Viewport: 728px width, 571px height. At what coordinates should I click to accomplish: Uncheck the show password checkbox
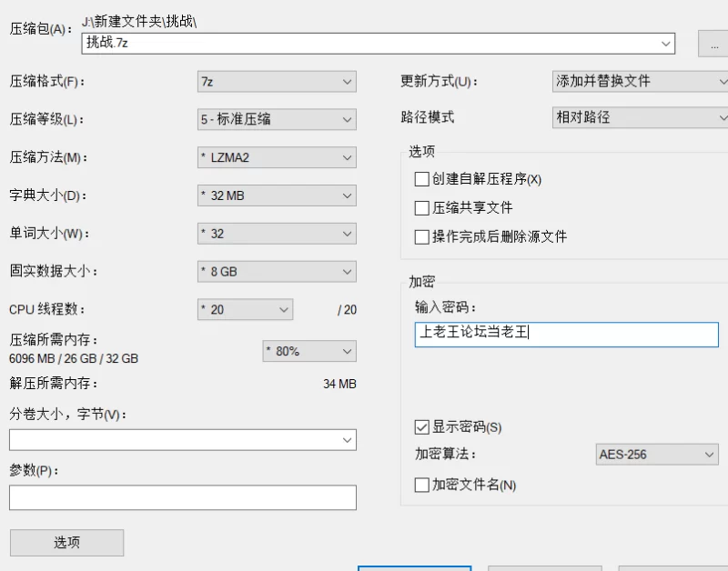[x=420, y=428]
